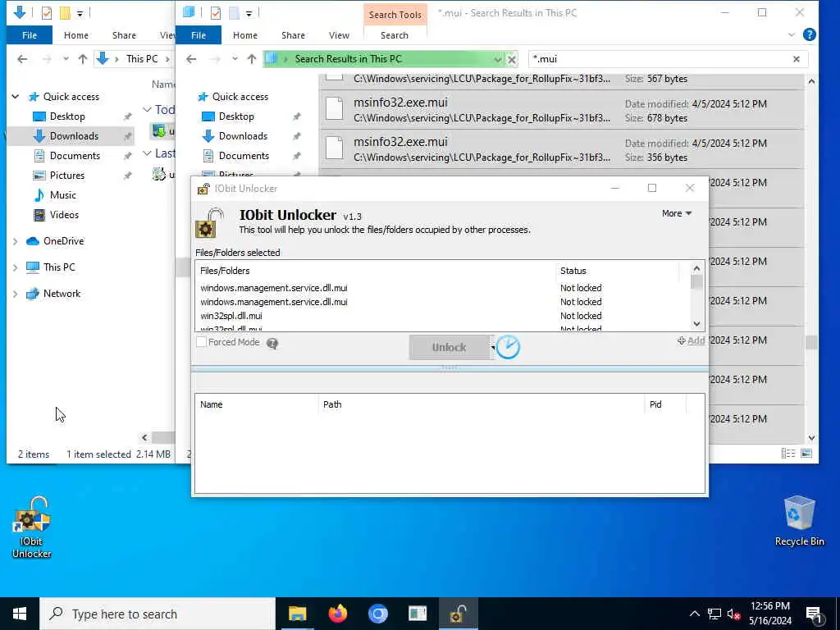Open File tab in search results window
The image size is (840, 630).
(x=199, y=34)
